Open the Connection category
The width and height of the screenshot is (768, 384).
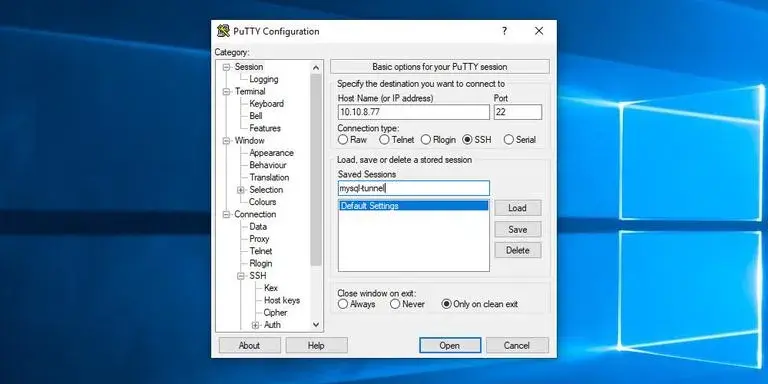coord(255,214)
